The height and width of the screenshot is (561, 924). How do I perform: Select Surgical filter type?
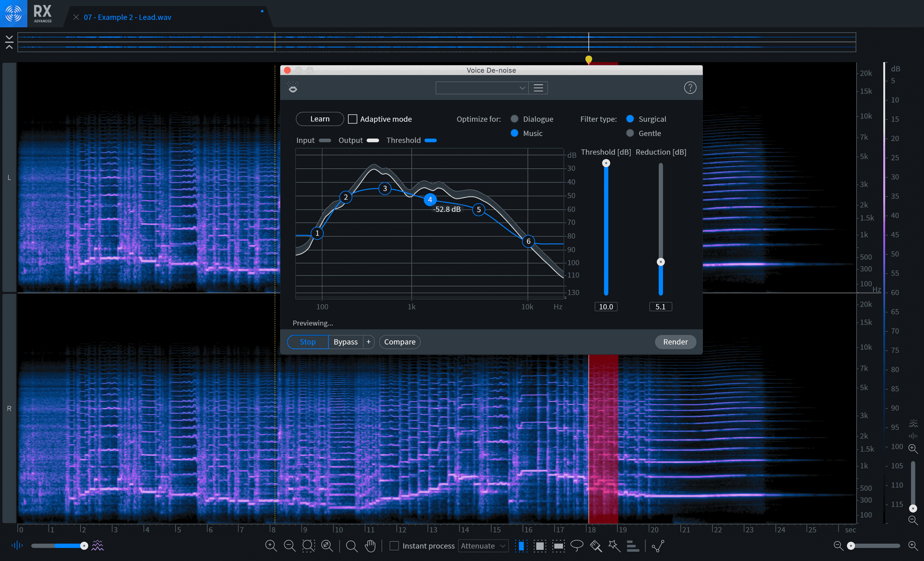click(630, 119)
